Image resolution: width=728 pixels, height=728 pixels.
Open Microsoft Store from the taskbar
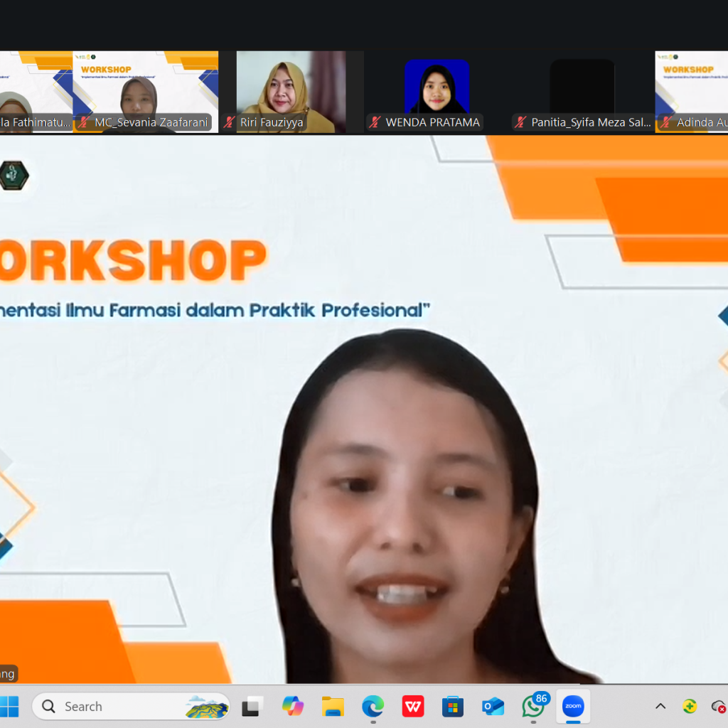[x=453, y=707]
